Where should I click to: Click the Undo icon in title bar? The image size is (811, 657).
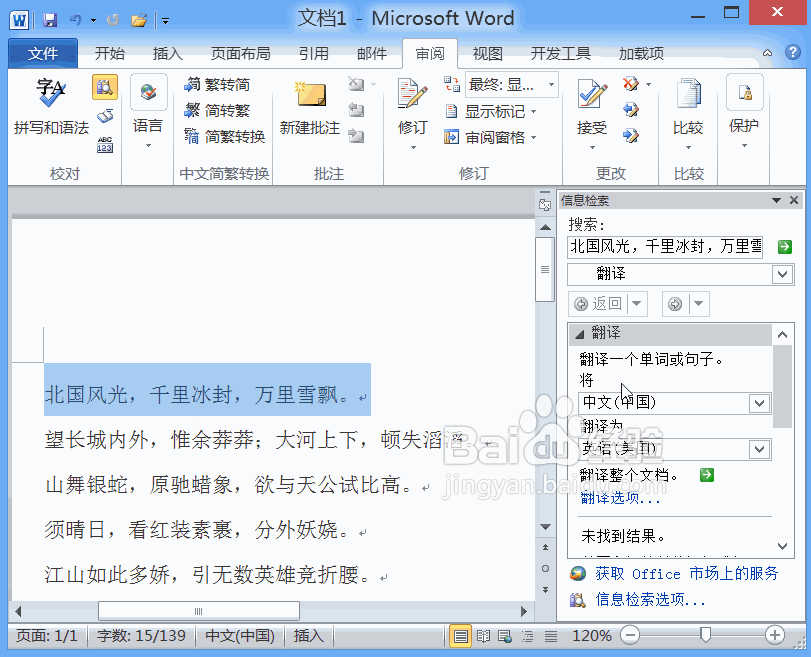(x=76, y=20)
